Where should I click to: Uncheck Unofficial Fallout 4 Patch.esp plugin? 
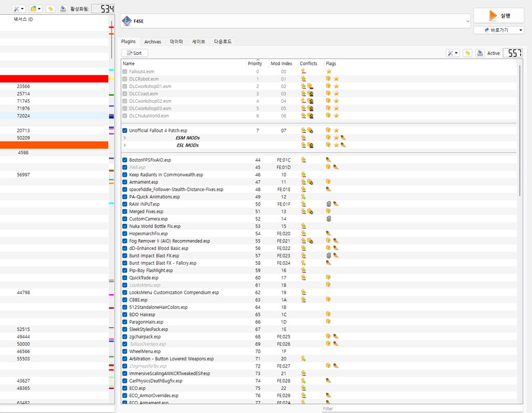[125, 131]
